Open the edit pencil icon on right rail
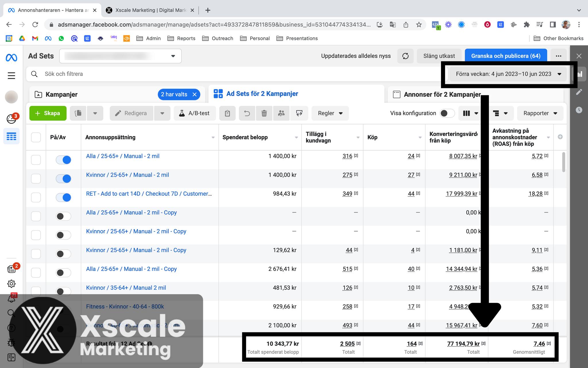The height and width of the screenshot is (368, 588). click(579, 92)
